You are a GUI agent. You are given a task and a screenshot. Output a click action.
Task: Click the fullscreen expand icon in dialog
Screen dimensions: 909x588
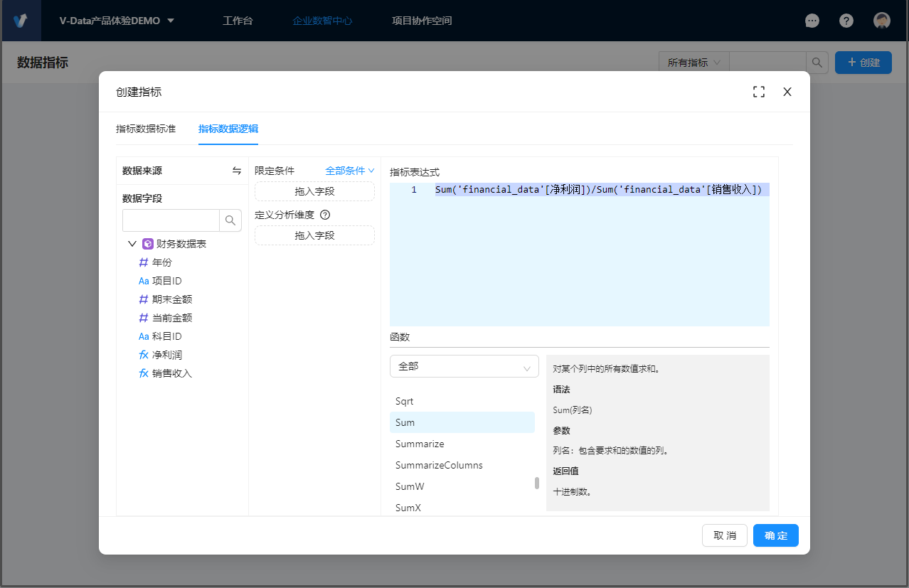759,92
